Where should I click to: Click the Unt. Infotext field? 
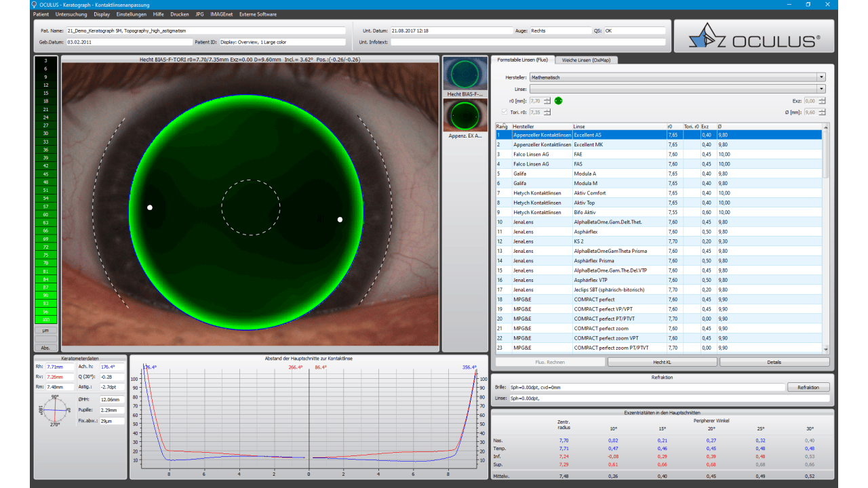tap(528, 42)
